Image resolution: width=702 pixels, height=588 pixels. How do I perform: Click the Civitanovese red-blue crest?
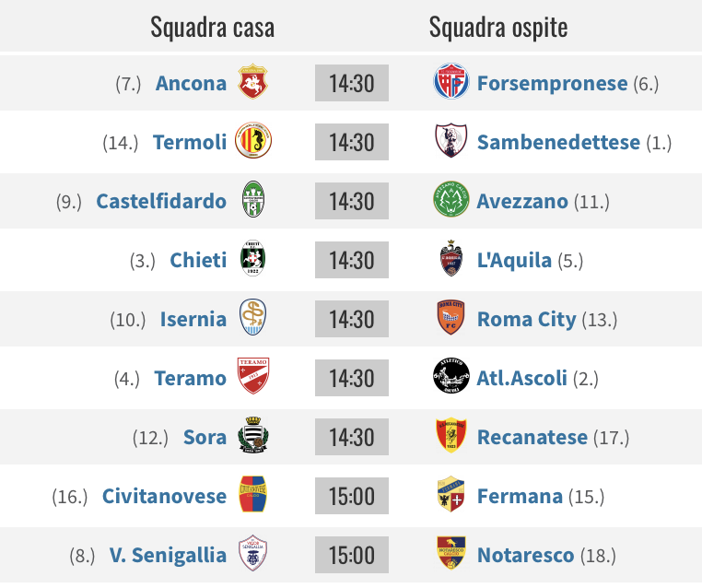252,494
